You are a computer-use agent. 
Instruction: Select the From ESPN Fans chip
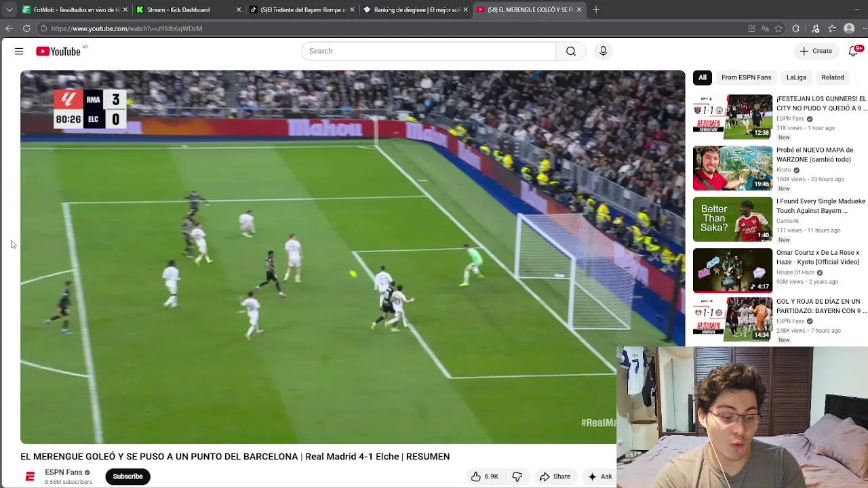[x=746, y=77]
